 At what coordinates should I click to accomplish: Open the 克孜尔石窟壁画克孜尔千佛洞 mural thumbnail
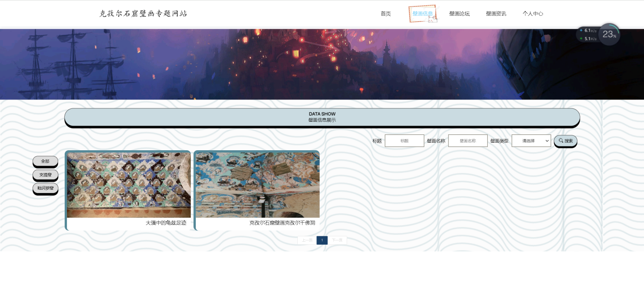click(257, 185)
